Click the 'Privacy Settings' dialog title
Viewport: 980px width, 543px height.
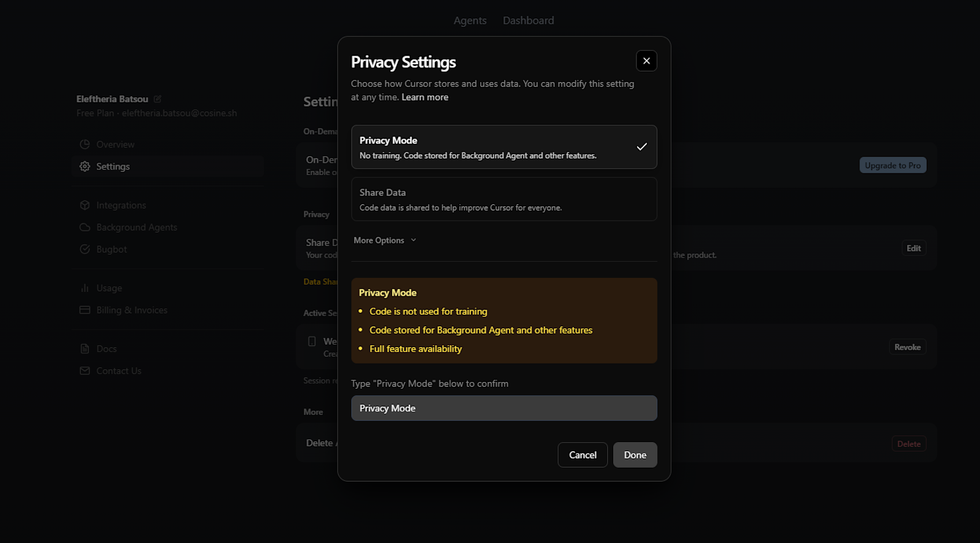point(403,62)
